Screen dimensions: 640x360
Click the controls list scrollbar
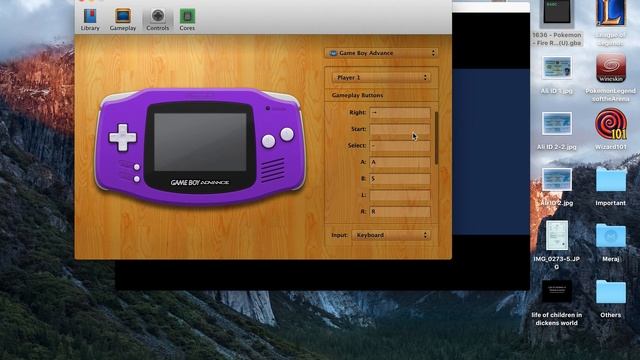click(x=436, y=138)
